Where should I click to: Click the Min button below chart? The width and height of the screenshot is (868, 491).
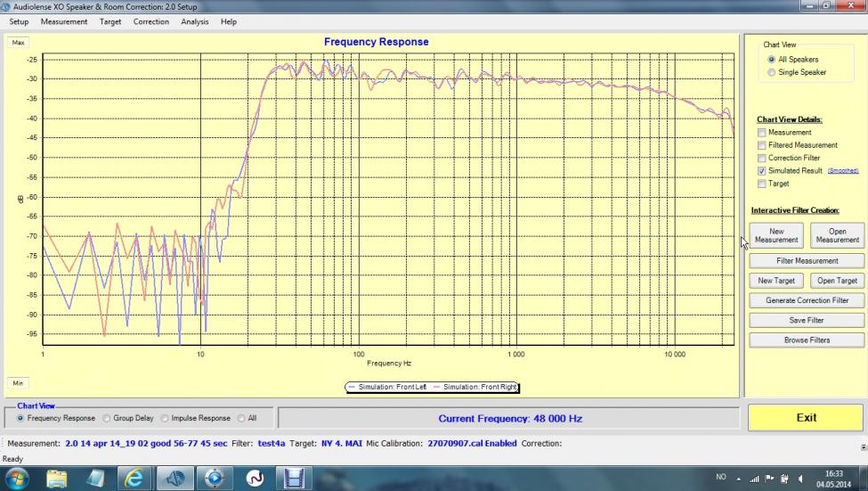[x=19, y=383]
